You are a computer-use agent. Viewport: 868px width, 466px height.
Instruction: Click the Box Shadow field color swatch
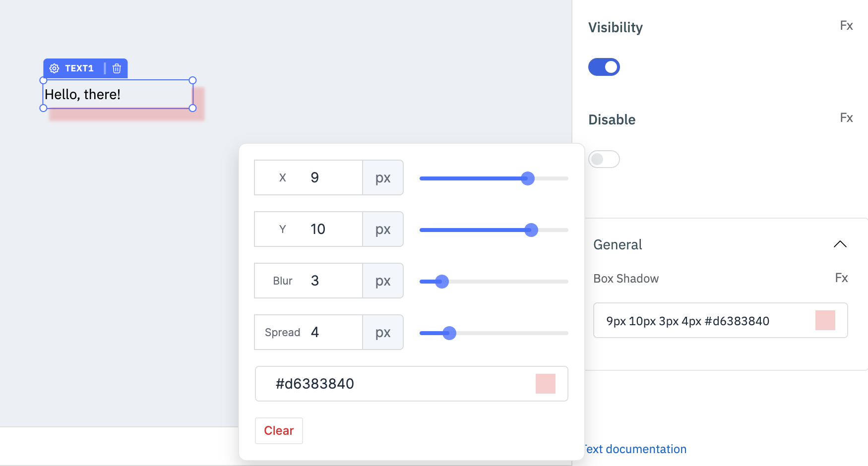tap(825, 320)
